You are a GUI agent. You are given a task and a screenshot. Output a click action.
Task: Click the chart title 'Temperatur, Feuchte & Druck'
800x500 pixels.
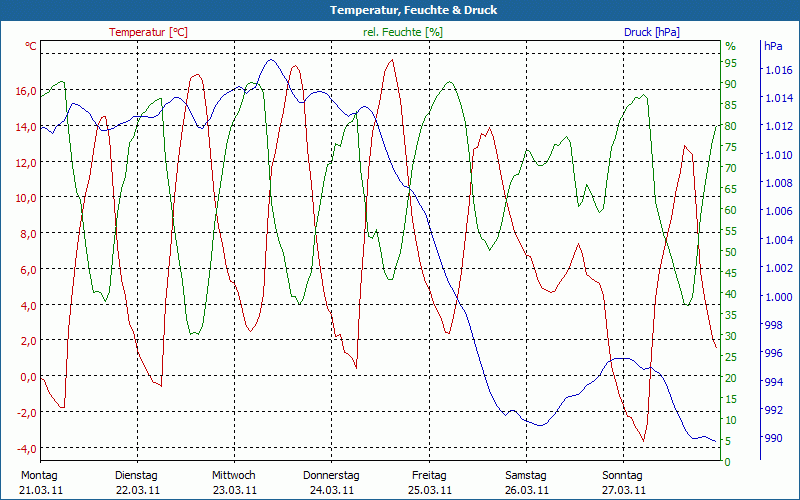click(413, 10)
